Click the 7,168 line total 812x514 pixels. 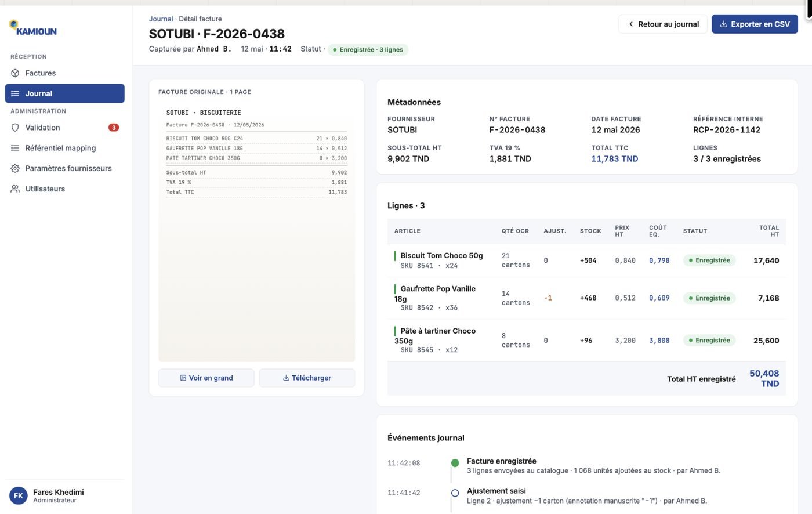click(768, 298)
